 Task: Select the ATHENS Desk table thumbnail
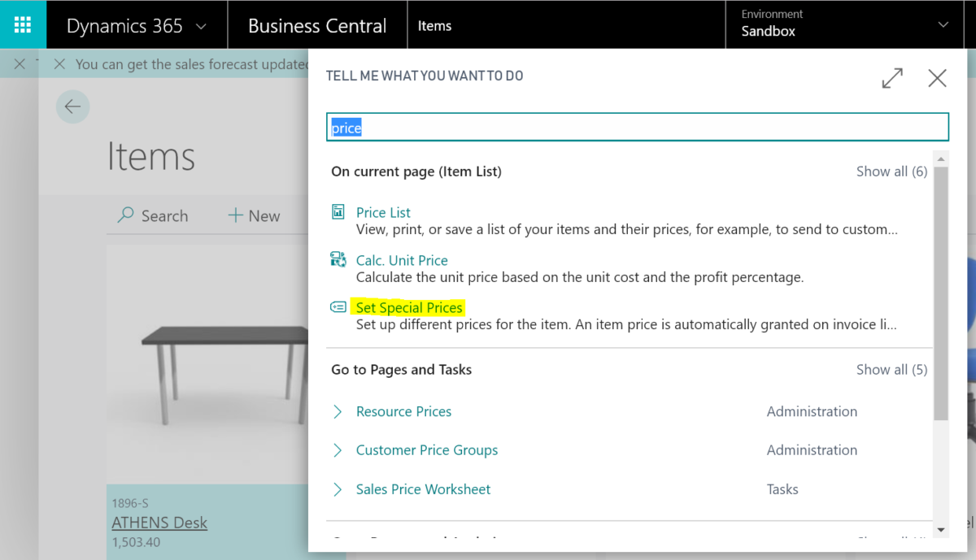click(x=207, y=366)
